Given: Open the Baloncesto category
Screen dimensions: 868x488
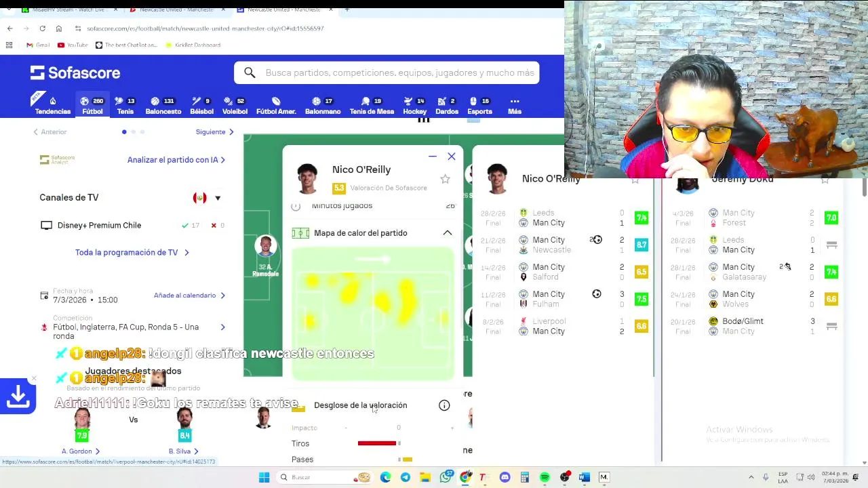Looking at the screenshot, I should point(163,105).
